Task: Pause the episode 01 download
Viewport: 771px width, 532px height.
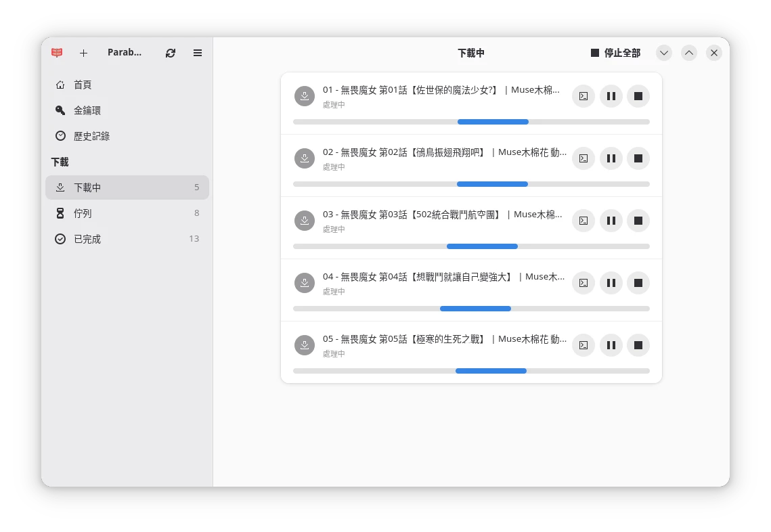Action: [x=611, y=96]
